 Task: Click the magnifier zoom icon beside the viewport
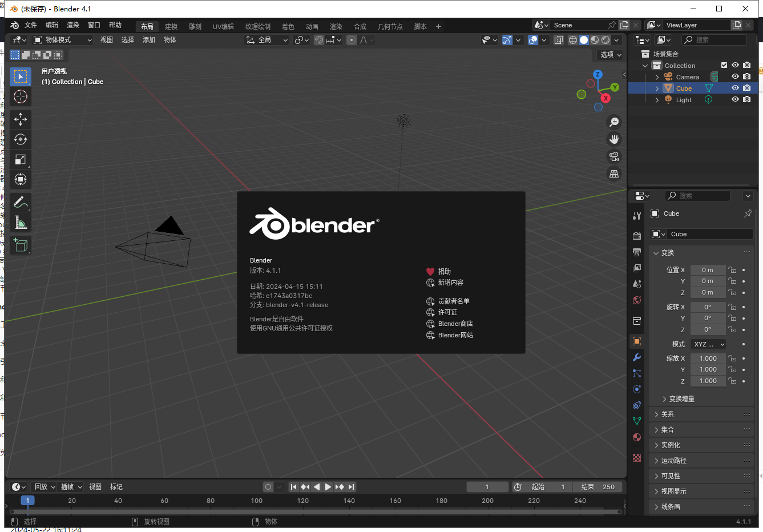[x=614, y=122]
